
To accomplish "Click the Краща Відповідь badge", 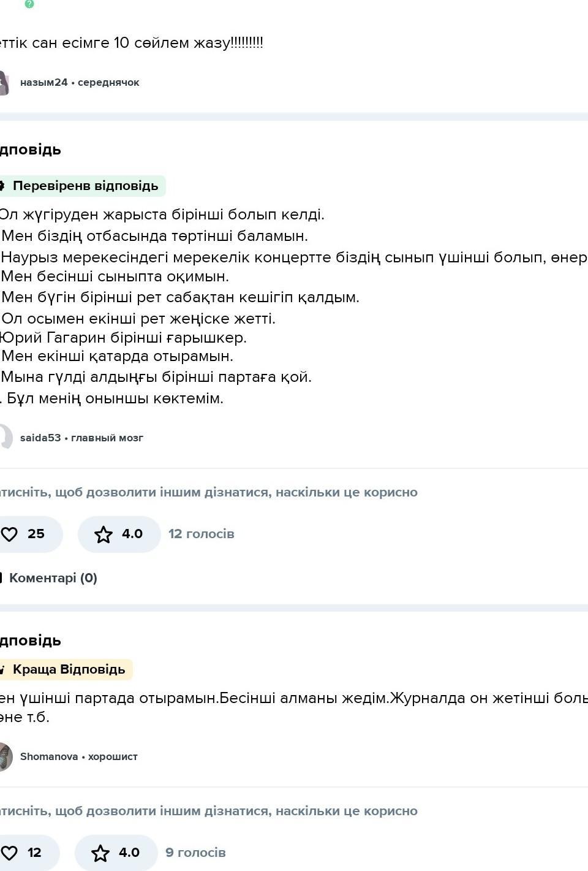I will pyautogui.click(x=69, y=669).
